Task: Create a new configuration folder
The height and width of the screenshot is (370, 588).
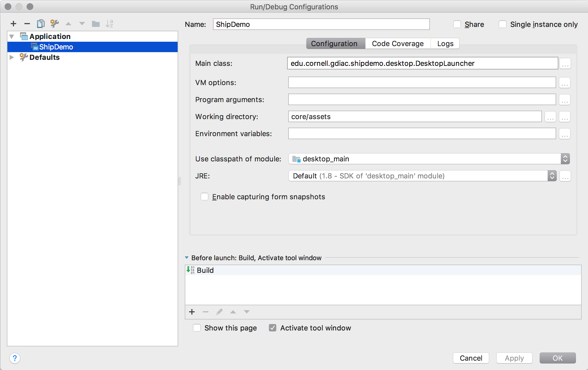Action: point(96,24)
